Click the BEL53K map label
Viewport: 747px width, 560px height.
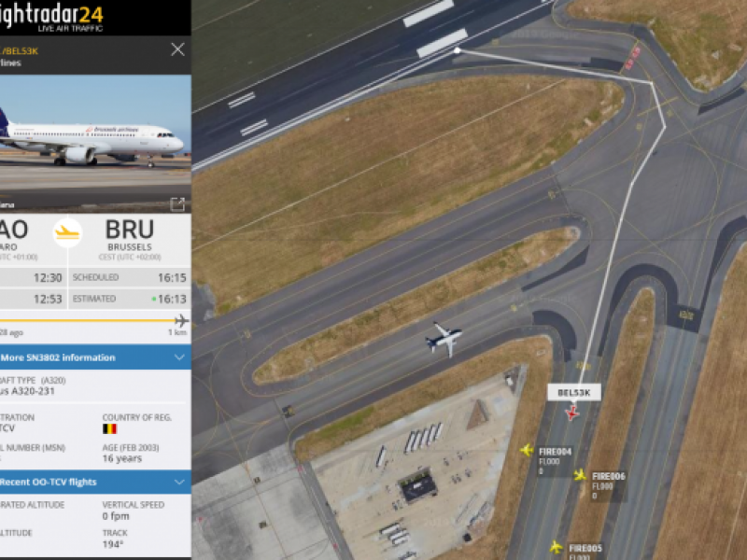coord(574,392)
